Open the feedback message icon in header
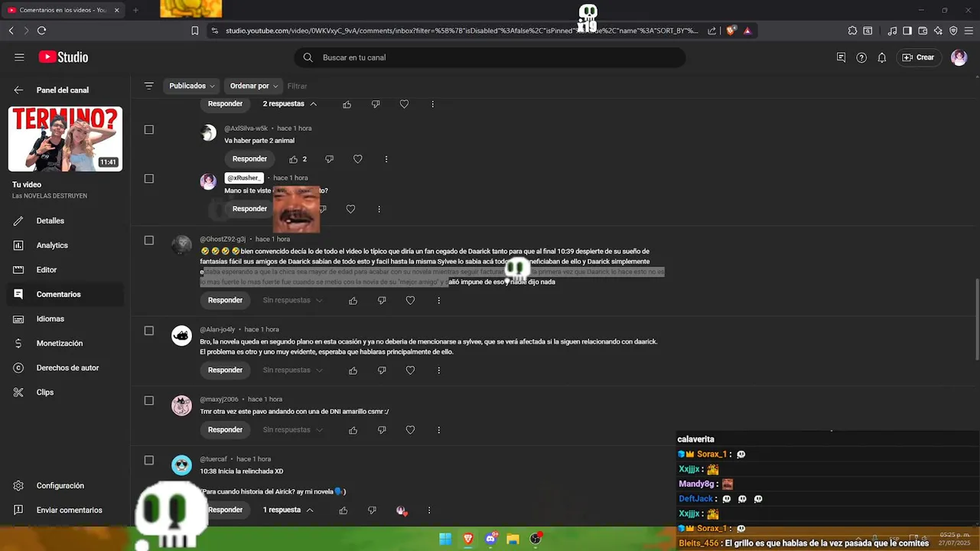The height and width of the screenshot is (551, 980). click(x=841, y=57)
